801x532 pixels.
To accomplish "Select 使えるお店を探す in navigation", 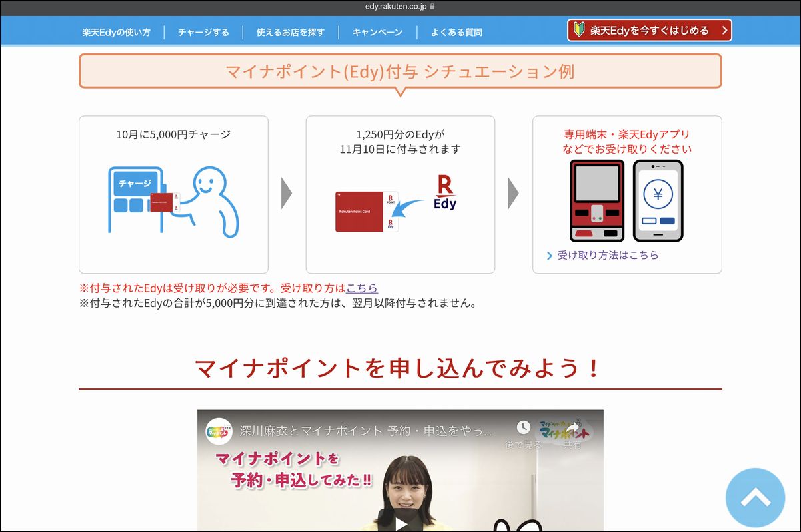I will pos(290,32).
